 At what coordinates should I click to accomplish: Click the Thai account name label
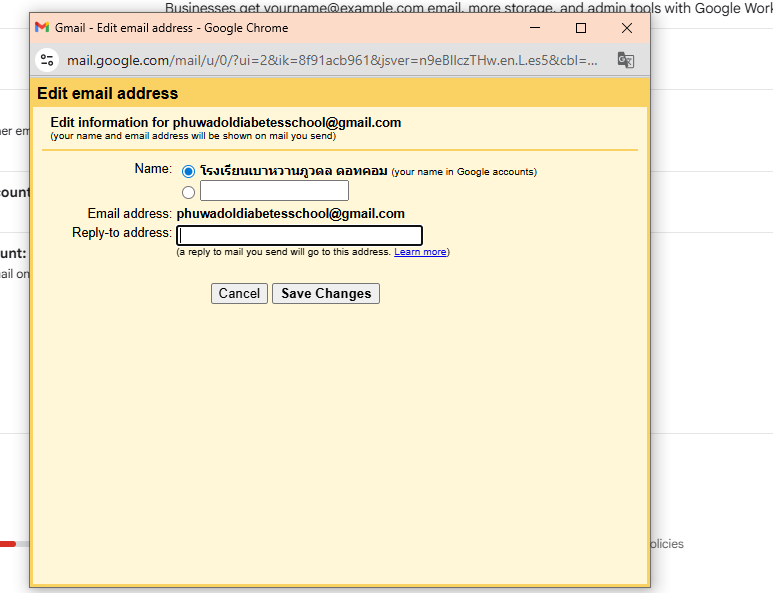tap(293, 171)
